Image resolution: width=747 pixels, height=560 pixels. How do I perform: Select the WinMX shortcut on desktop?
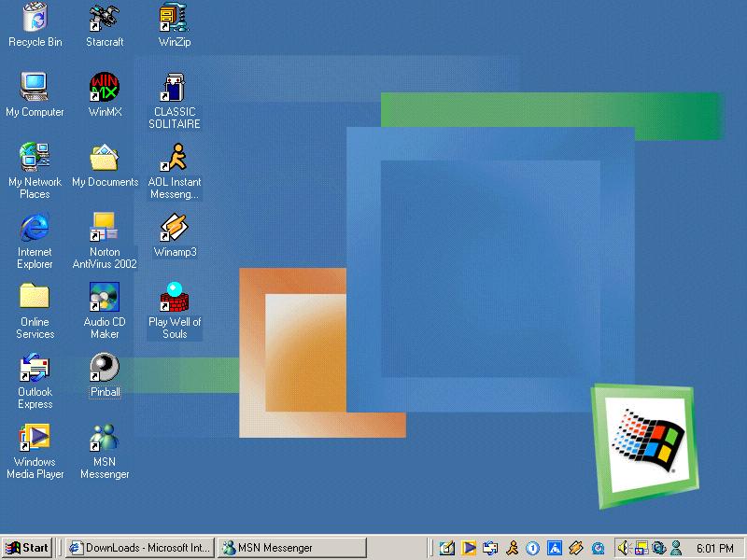tap(105, 88)
